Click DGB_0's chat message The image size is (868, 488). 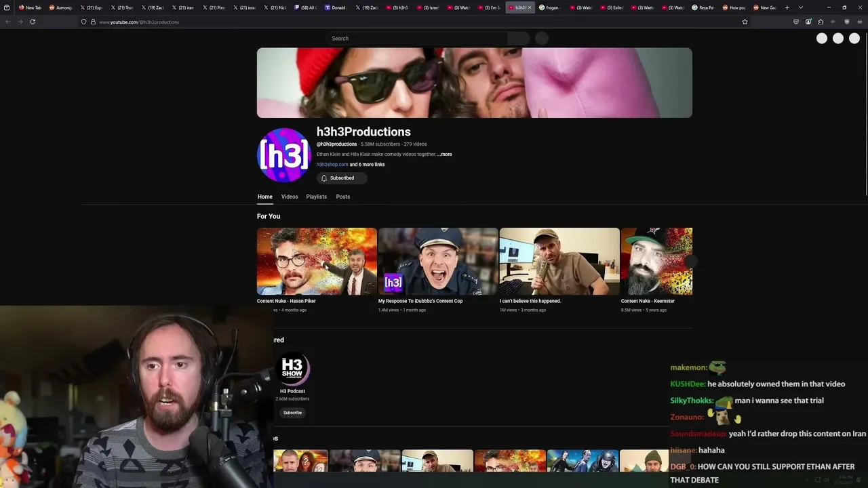tap(762, 473)
